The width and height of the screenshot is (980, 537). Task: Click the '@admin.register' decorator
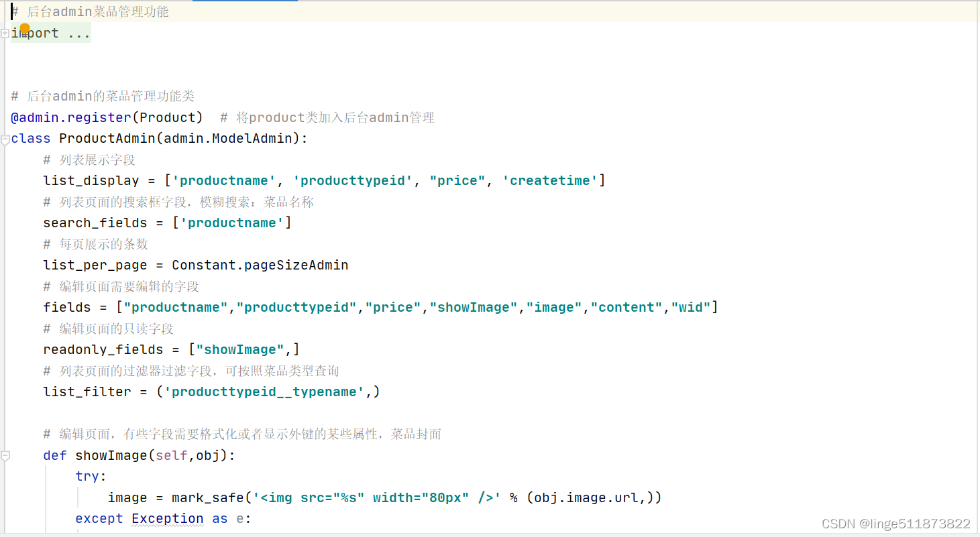coord(71,117)
